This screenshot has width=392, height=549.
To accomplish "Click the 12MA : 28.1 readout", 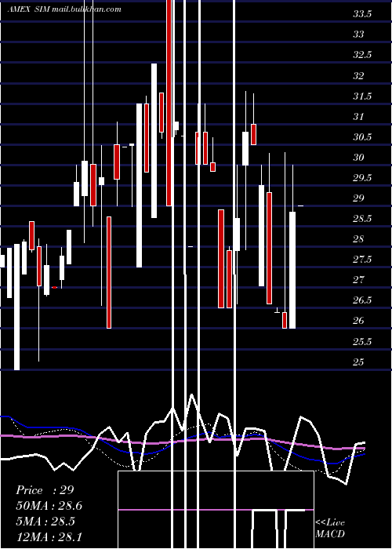I will pyautogui.click(x=49, y=536).
